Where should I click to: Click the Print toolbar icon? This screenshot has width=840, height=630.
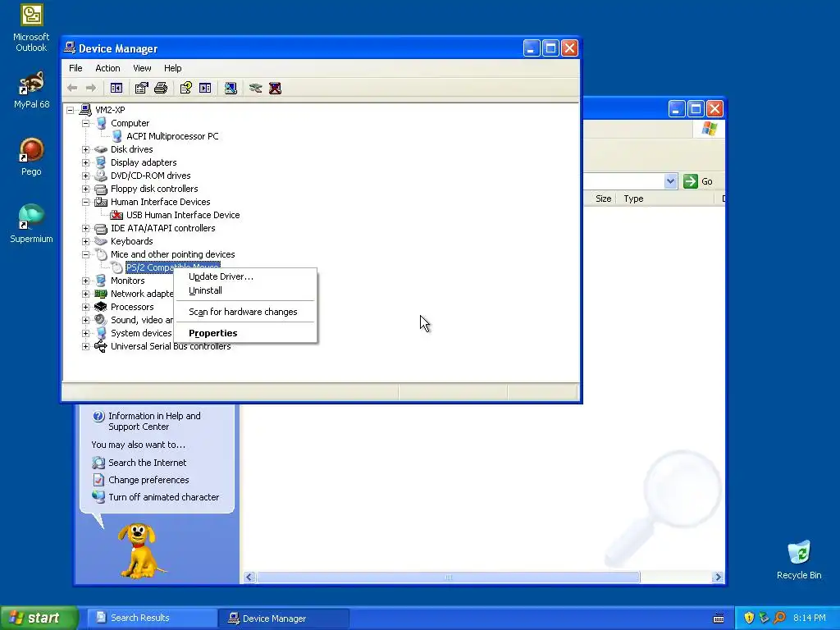point(161,88)
